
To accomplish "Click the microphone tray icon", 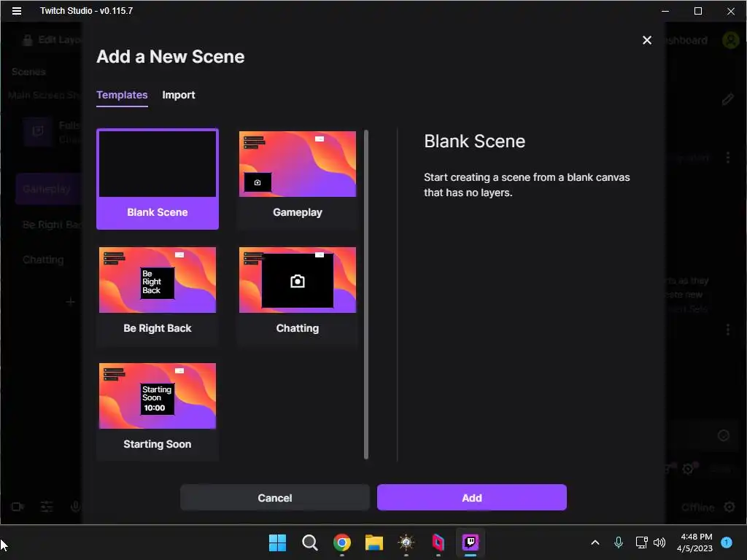I will click(x=618, y=542).
